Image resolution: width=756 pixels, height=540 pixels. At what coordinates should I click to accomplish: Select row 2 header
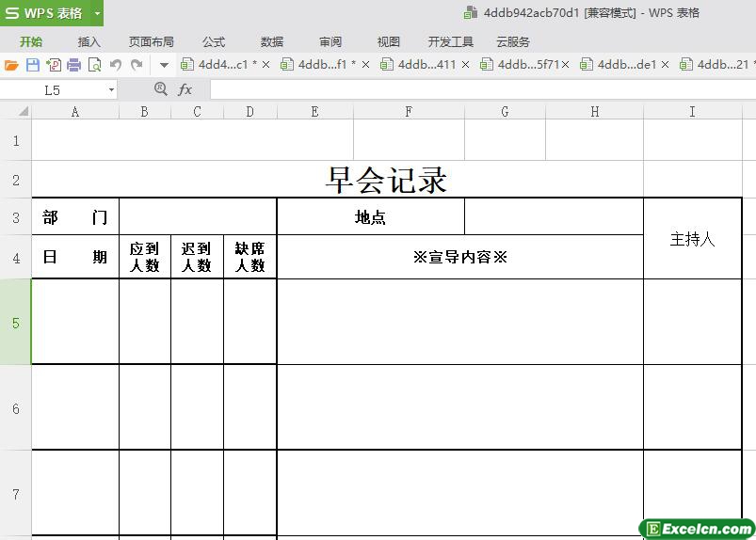(x=15, y=179)
